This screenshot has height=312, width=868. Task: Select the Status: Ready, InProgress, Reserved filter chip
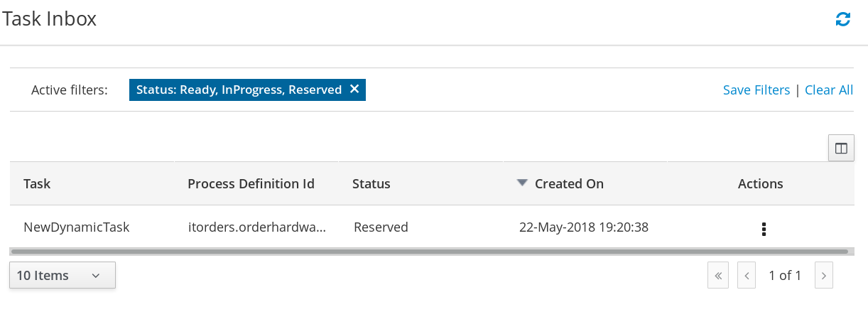(239, 90)
